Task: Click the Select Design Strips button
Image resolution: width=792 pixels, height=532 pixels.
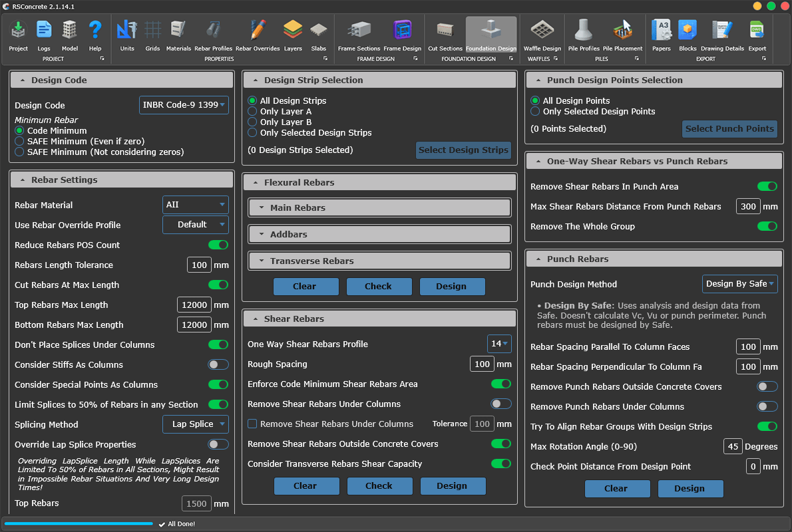Action: (x=463, y=150)
